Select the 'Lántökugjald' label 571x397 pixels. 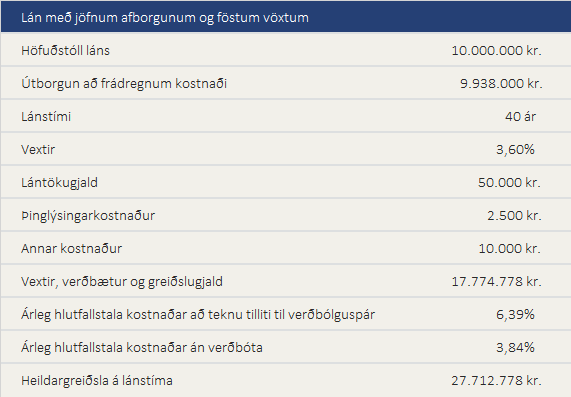pos(59,182)
